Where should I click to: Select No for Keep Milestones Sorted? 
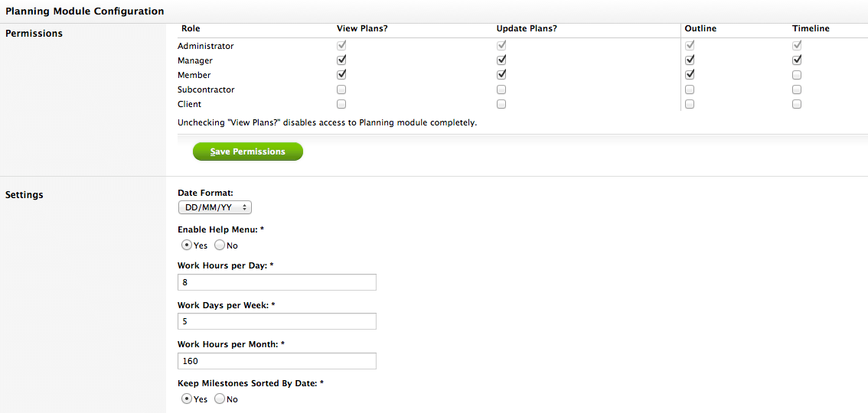pyautogui.click(x=220, y=398)
